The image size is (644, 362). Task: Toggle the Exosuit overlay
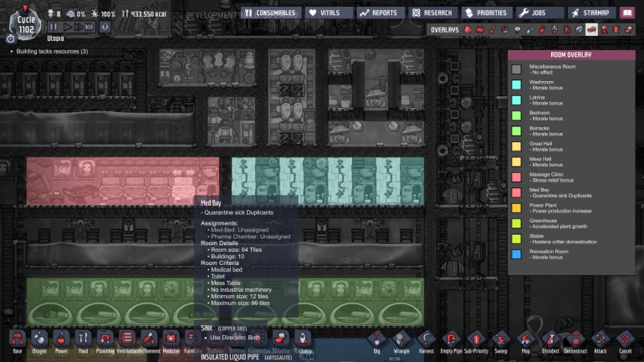604,29
